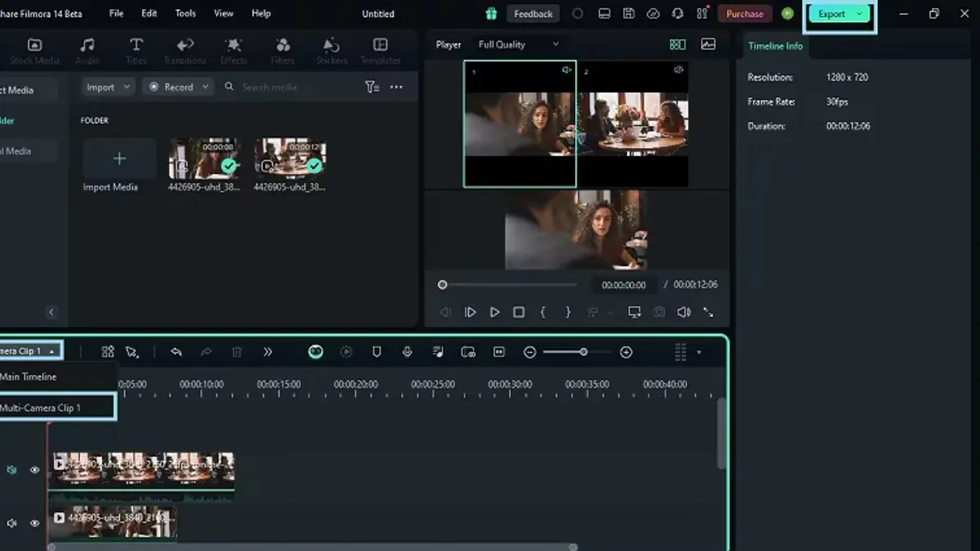Open the player fullscreen expand icon
Screen dimensions: 980x551
click(x=708, y=313)
